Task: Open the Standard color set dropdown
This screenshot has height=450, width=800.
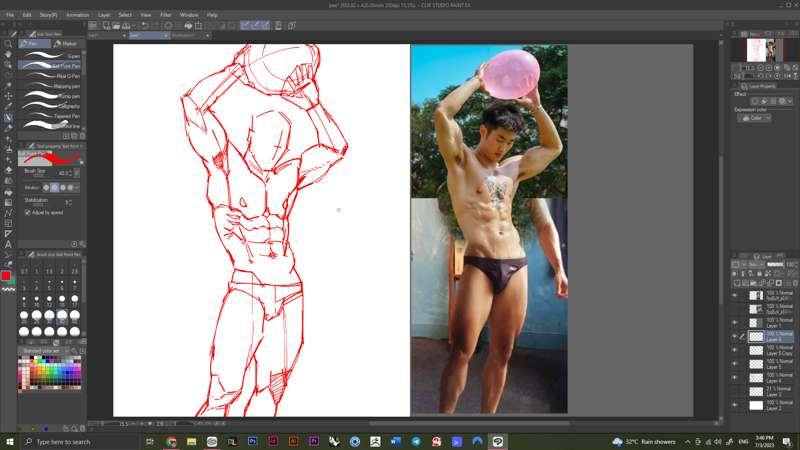Action: coord(44,351)
